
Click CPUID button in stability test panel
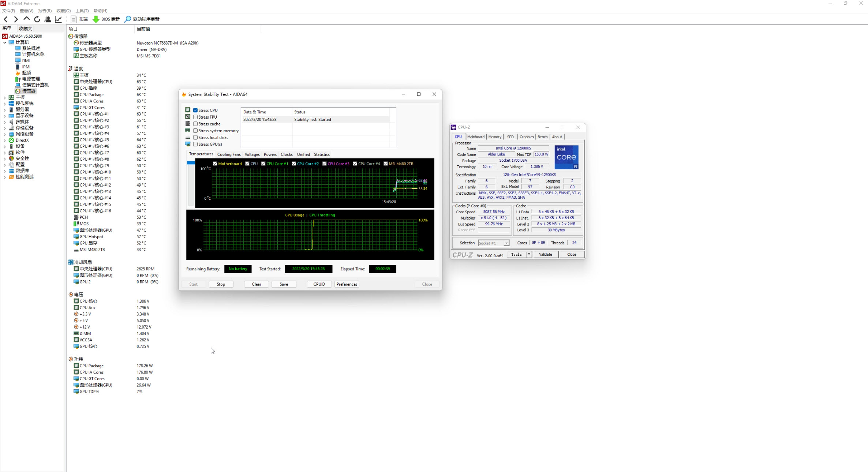(319, 284)
